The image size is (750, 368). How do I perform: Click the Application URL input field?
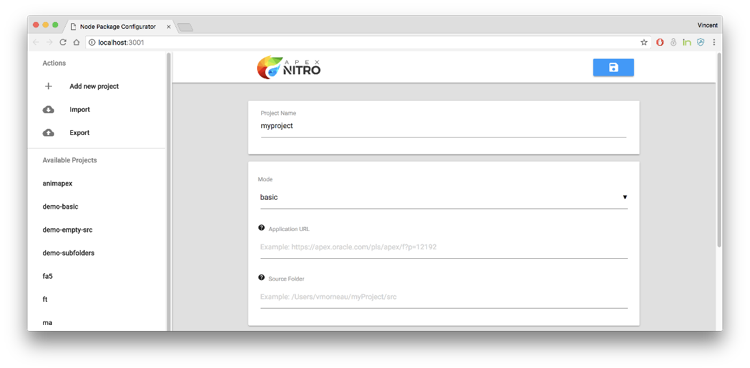click(x=444, y=247)
